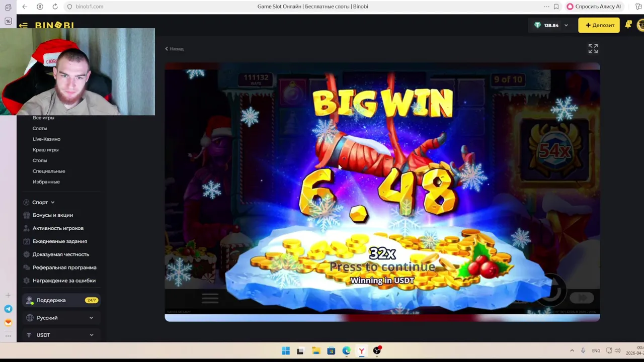Open Краш игры category
This screenshot has height=362, width=644.
click(x=45, y=150)
